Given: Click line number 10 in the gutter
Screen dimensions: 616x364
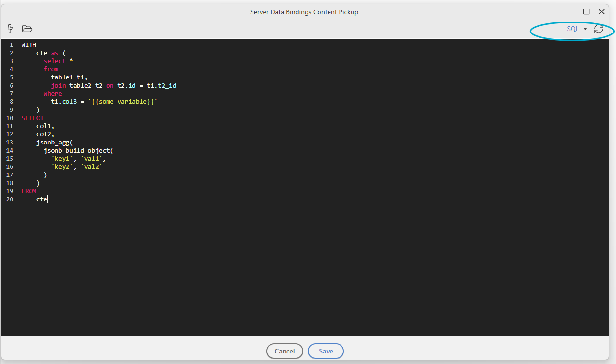Looking at the screenshot, I should (x=10, y=118).
